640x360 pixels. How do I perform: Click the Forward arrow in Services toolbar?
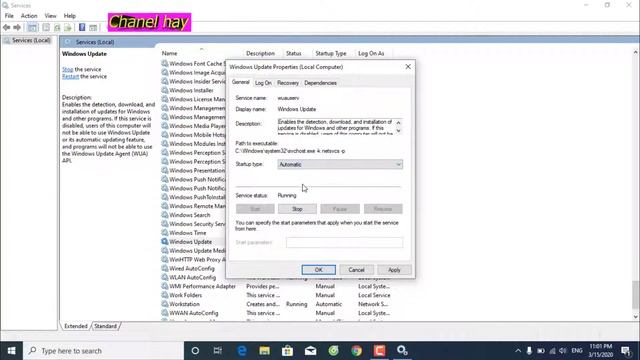(x=17, y=27)
